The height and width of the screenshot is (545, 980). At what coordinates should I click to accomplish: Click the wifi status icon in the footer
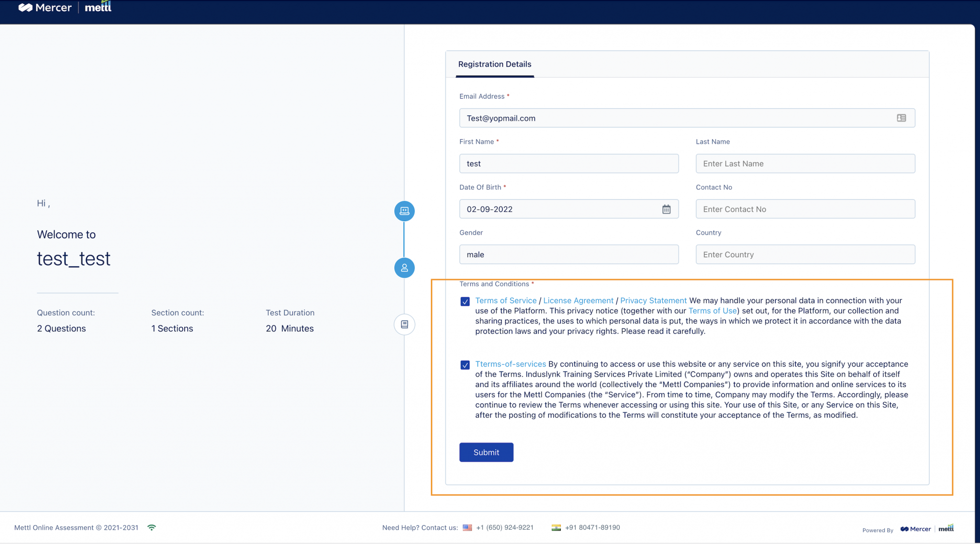[152, 527]
